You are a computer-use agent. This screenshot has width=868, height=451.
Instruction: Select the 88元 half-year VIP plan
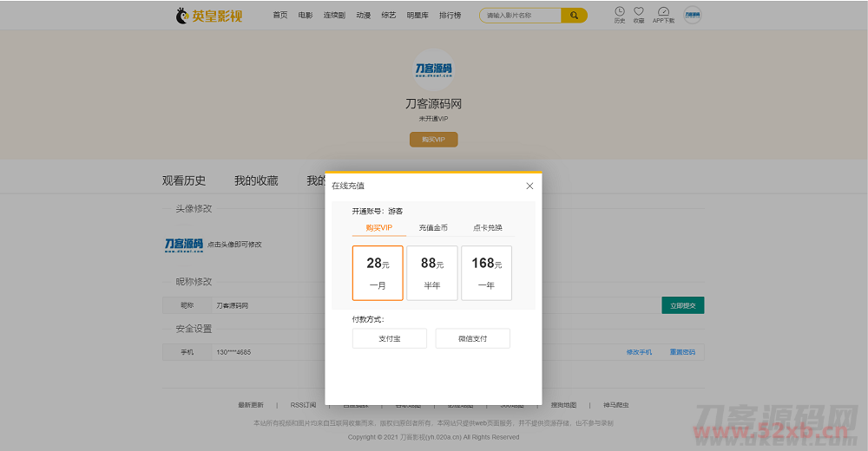pyautogui.click(x=431, y=272)
